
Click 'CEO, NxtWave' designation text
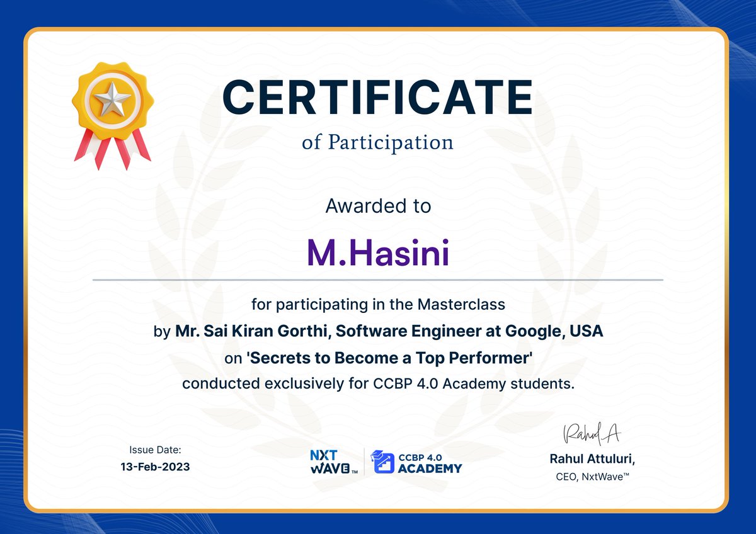(x=592, y=479)
